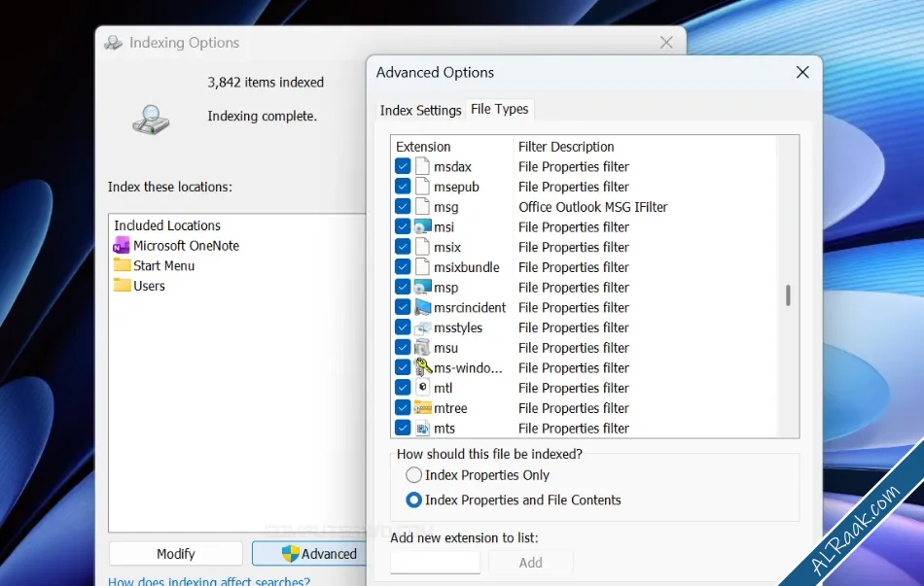Screen dimensions: 924x586
Task: Uncheck the msu extension checkbox
Action: pos(403,348)
